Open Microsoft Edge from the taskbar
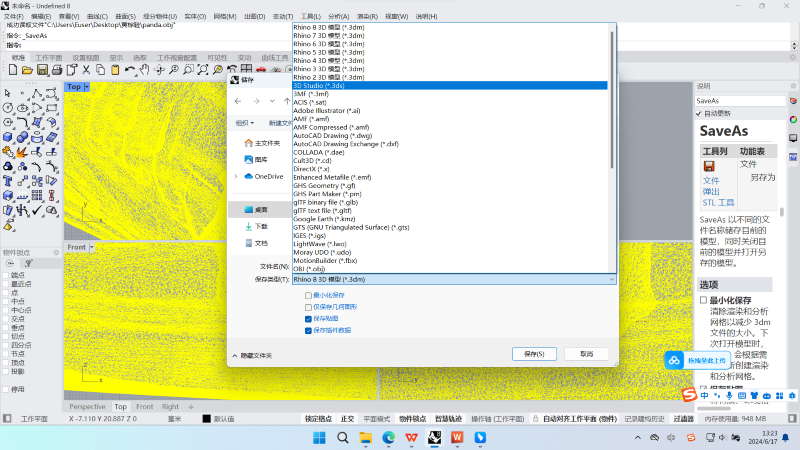 click(389, 438)
